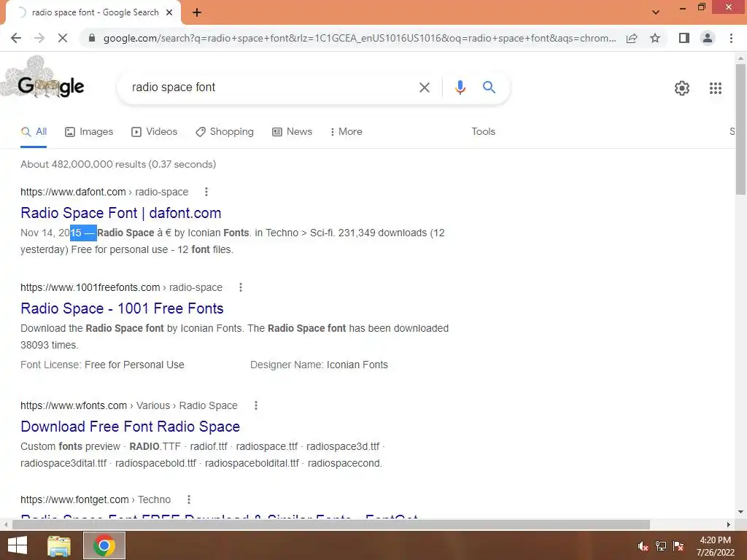View the site lock icon info
Viewport: 747px width, 560px height.
(92, 38)
